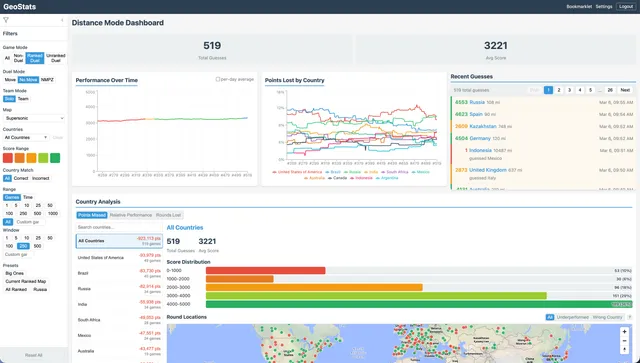Click Next in recent guesses pagination
640x363 pixels.
tap(625, 90)
